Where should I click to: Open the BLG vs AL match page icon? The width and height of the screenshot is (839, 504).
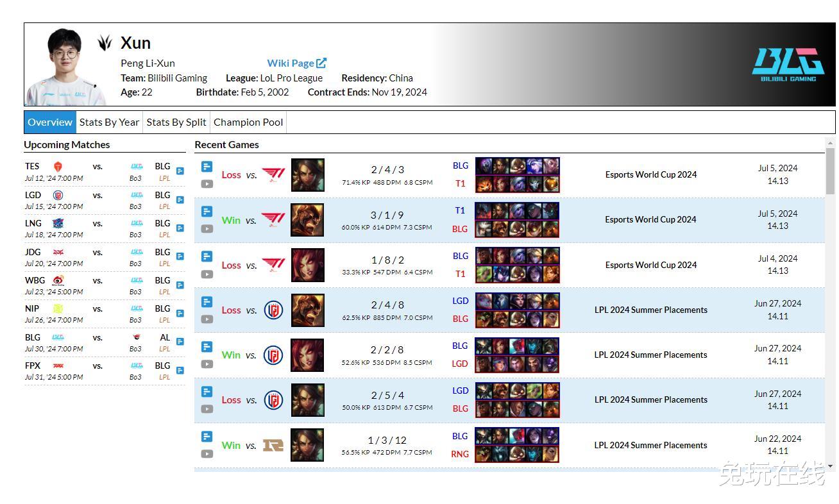(180, 342)
